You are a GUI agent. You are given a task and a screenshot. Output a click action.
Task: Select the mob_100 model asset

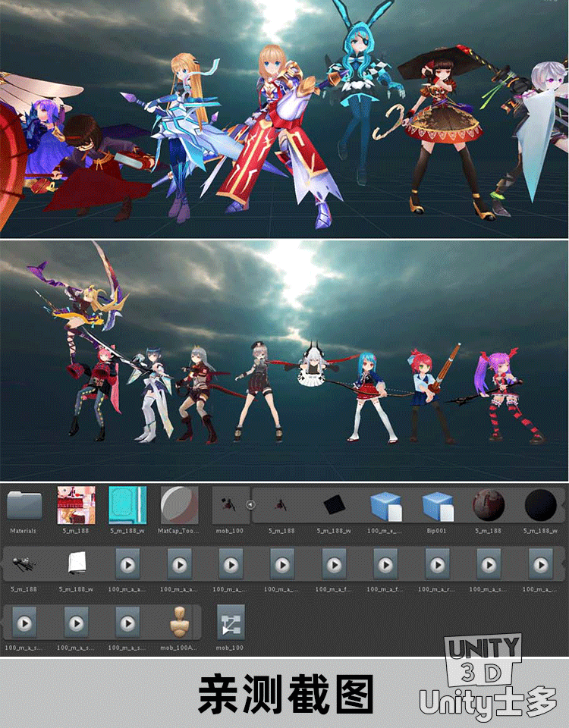tap(230, 505)
